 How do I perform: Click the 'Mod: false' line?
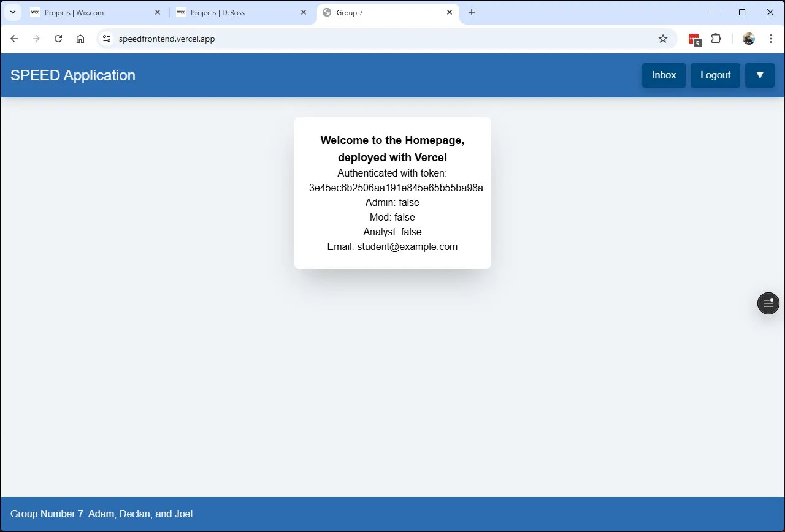coord(392,217)
